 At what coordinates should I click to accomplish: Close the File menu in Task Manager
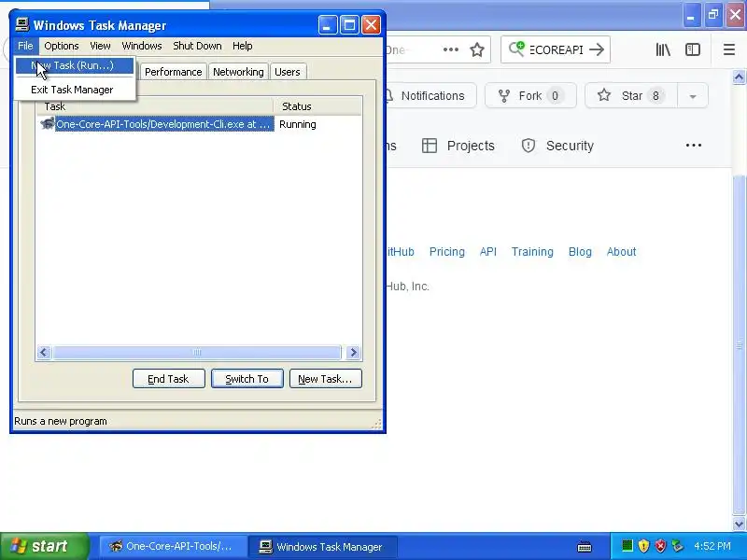tap(25, 46)
